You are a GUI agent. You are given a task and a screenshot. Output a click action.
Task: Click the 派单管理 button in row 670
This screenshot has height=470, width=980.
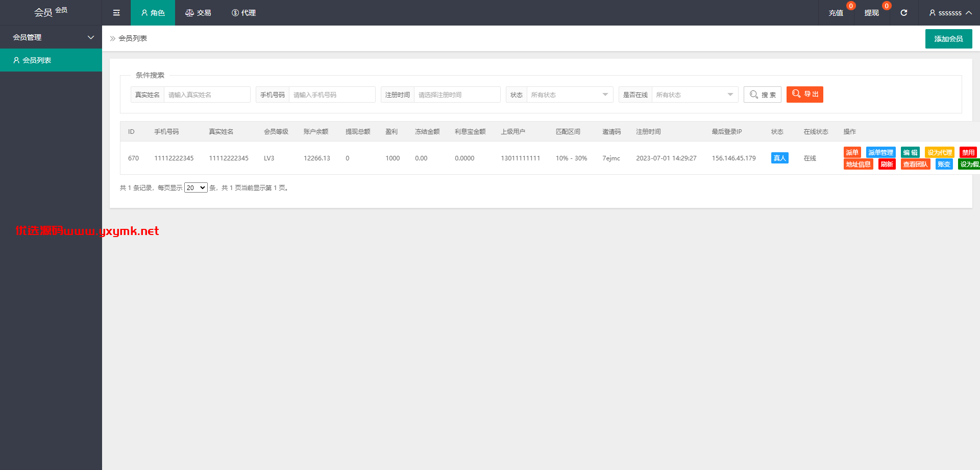(880, 152)
